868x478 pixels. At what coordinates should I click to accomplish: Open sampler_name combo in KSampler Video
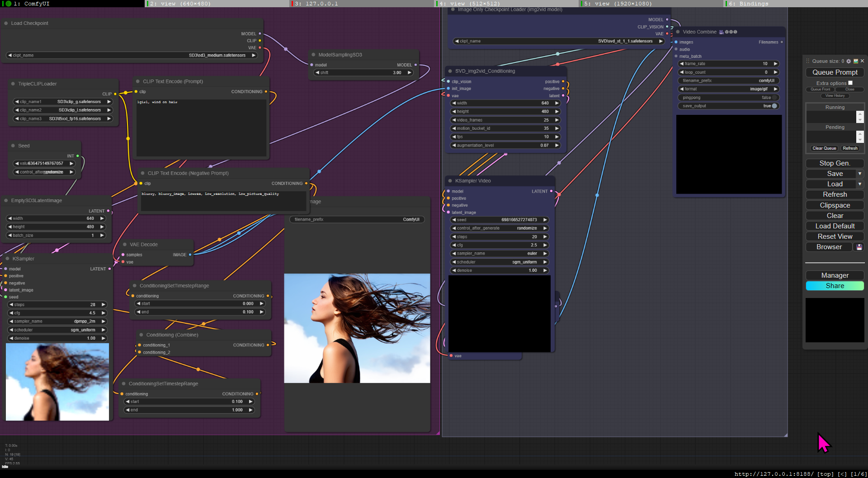[x=499, y=254]
